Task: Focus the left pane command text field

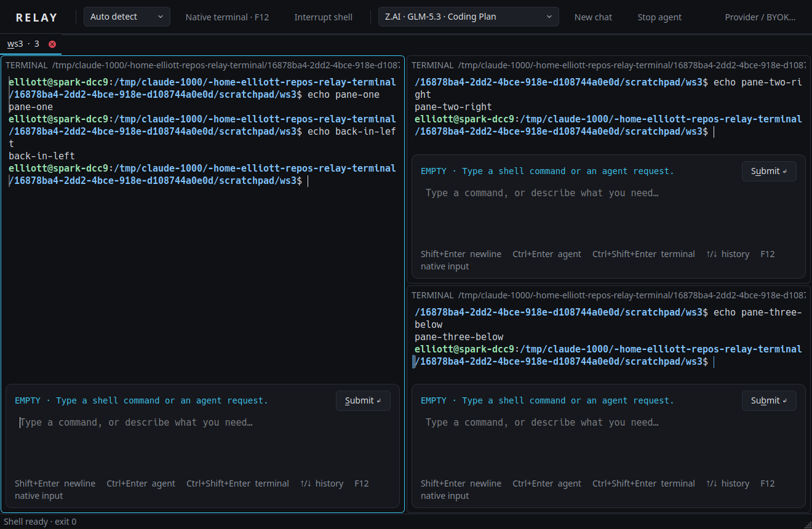Action: tap(202, 443)
